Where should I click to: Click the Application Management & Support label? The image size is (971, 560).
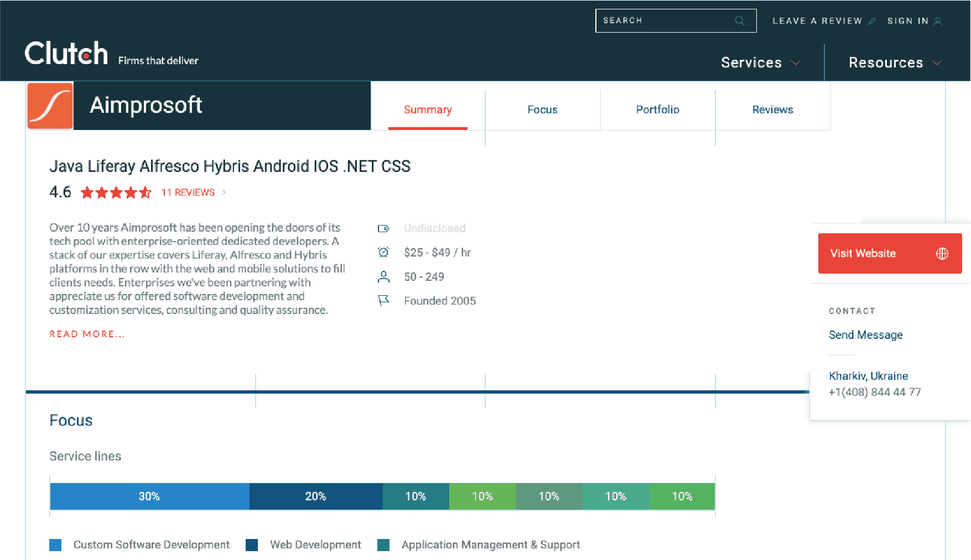click(491, 545)
